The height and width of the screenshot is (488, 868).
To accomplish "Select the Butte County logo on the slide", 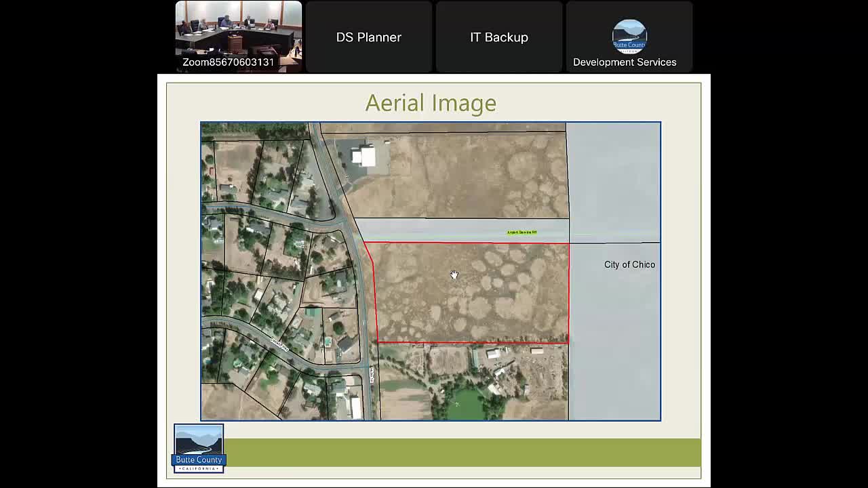I will [198, 447].
